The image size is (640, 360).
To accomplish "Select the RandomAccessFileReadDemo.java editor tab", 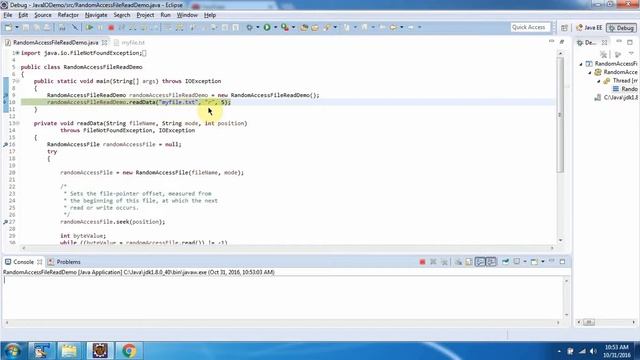I will pos(56,42).
